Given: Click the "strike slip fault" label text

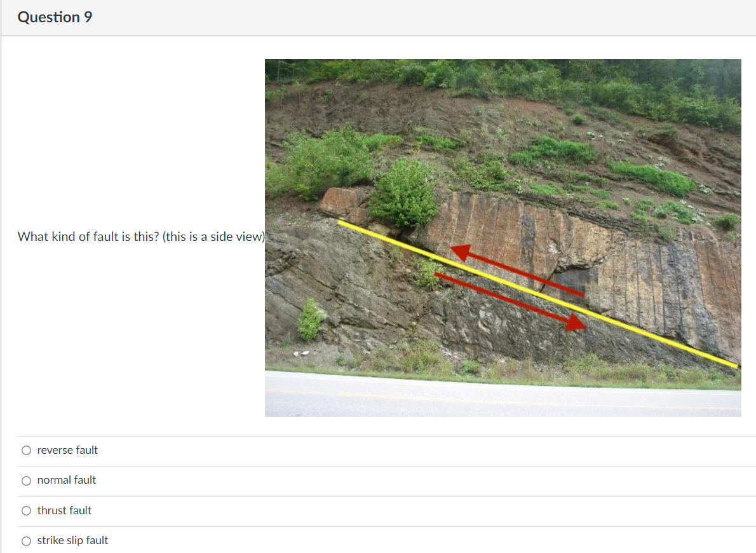Looking at the screenshot, I should click(73, 540).
